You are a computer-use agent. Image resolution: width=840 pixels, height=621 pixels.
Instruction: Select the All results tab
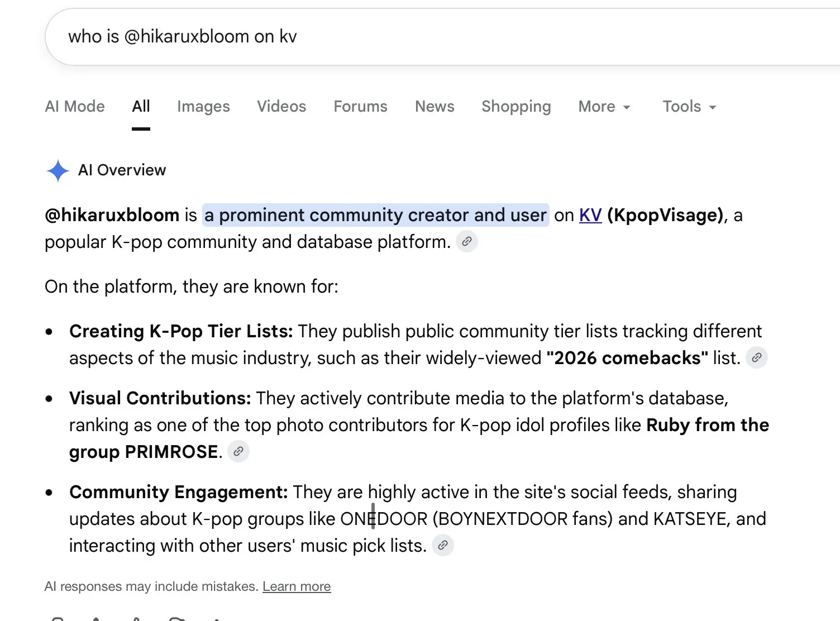[141, 106]
